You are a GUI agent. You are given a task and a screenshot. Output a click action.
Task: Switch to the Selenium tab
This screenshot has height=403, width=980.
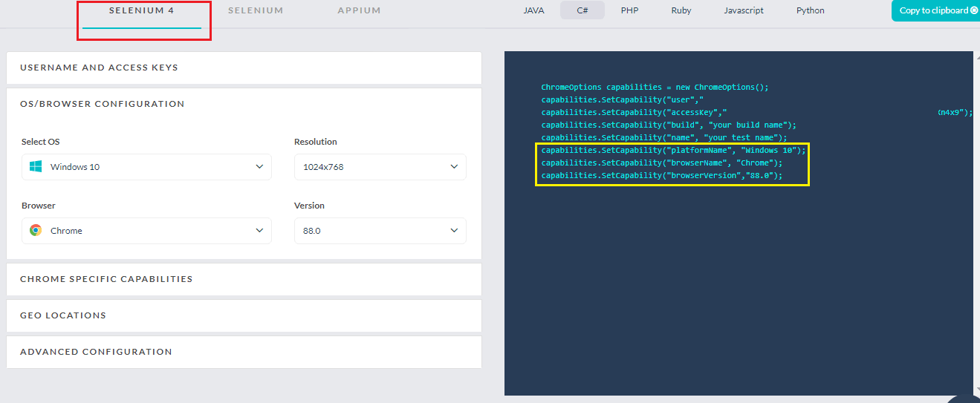click(x=256, y=10)
